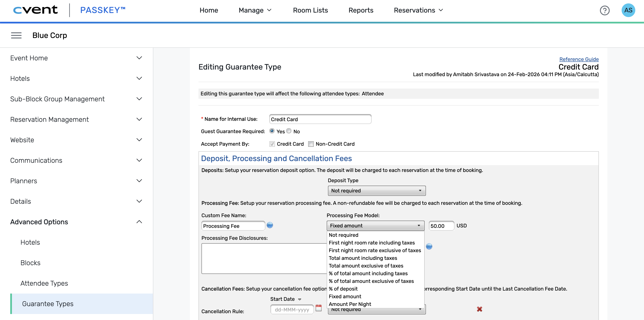Click the Cvent logo
The width and height of the screenshot is (644, 320).
35,10
